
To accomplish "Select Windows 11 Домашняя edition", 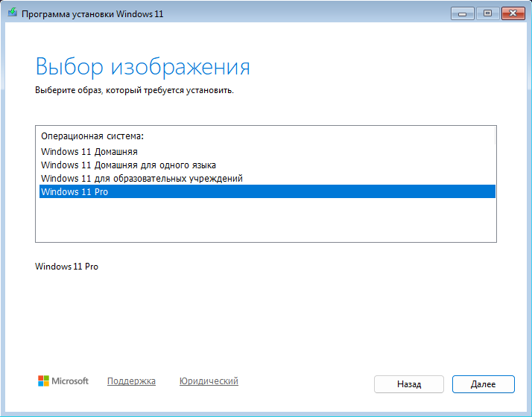I will pyautogui.click(x=267, y=152).
